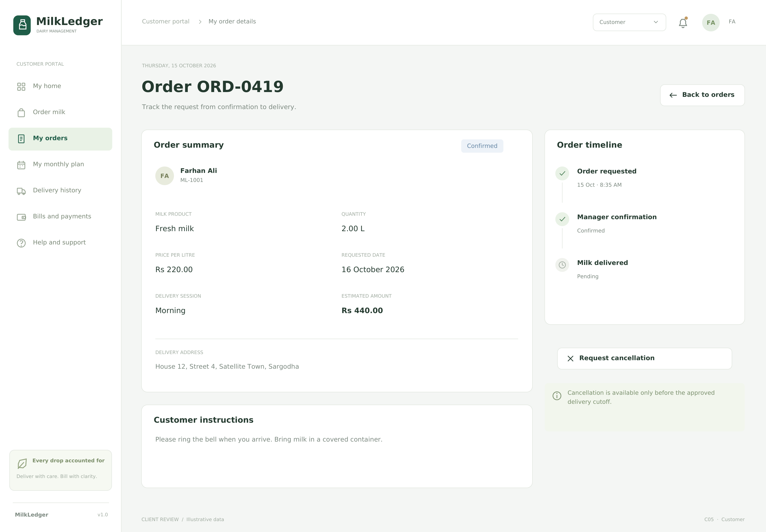Click the Bills and payments wallet icon
The width and height of the screenshot is (766, 532).
[21, 217]
